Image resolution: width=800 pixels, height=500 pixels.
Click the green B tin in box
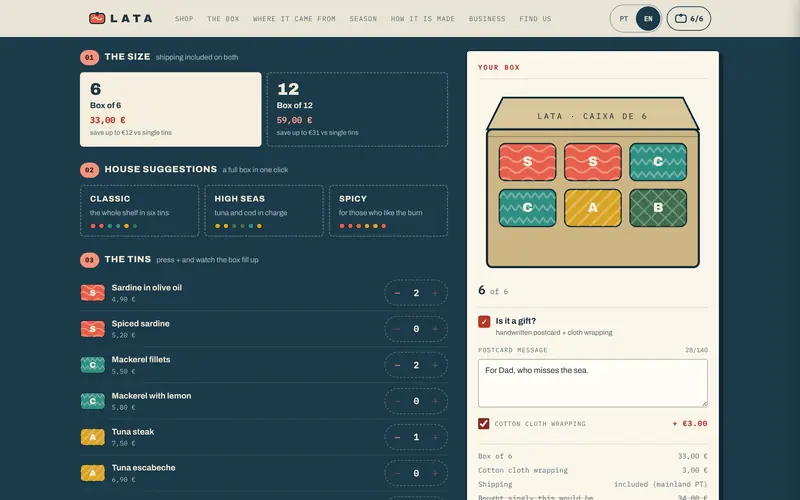(658, 208)
